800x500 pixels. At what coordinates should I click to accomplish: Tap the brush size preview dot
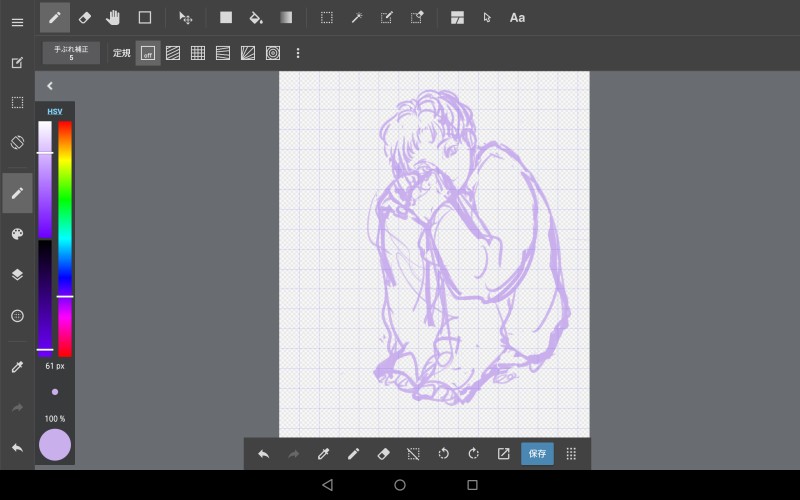tap(55, 392)
